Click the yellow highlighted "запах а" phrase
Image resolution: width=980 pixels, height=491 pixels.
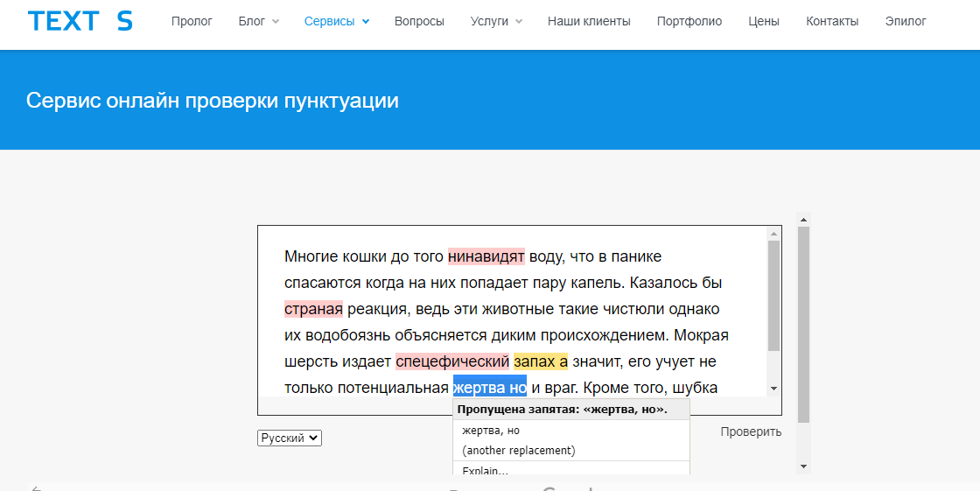click(541, 361)
